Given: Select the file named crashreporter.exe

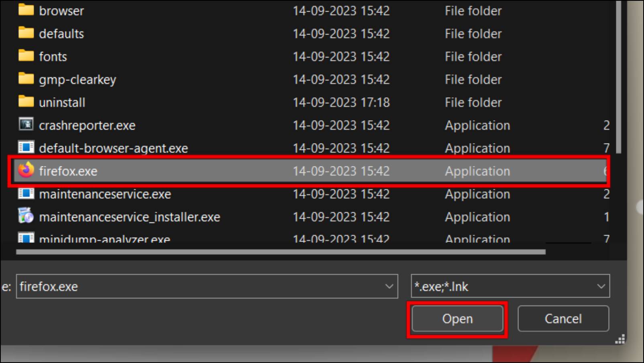Looking at the screenshot, I should (x=87, y=125).
